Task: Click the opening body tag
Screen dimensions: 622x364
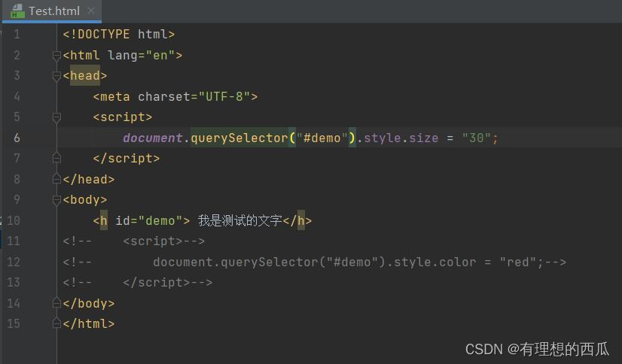Action: pyautogui.click(x=85, y=200)
